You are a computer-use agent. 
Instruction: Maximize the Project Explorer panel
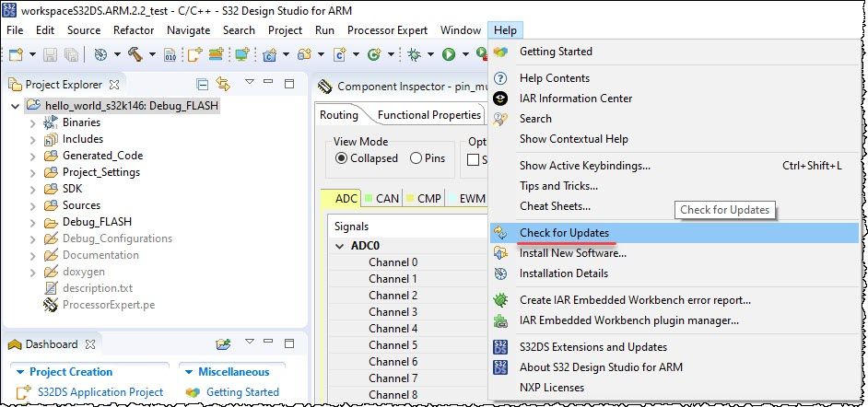[289, 84]
